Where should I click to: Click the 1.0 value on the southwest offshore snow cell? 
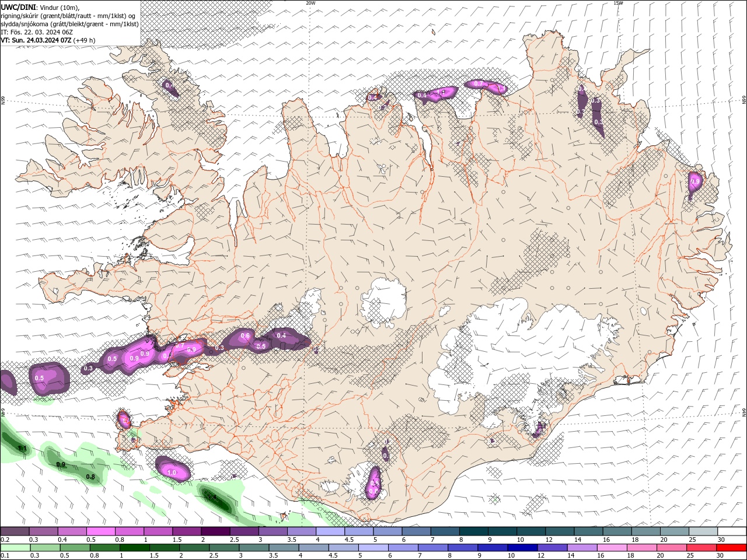point(172,473)
